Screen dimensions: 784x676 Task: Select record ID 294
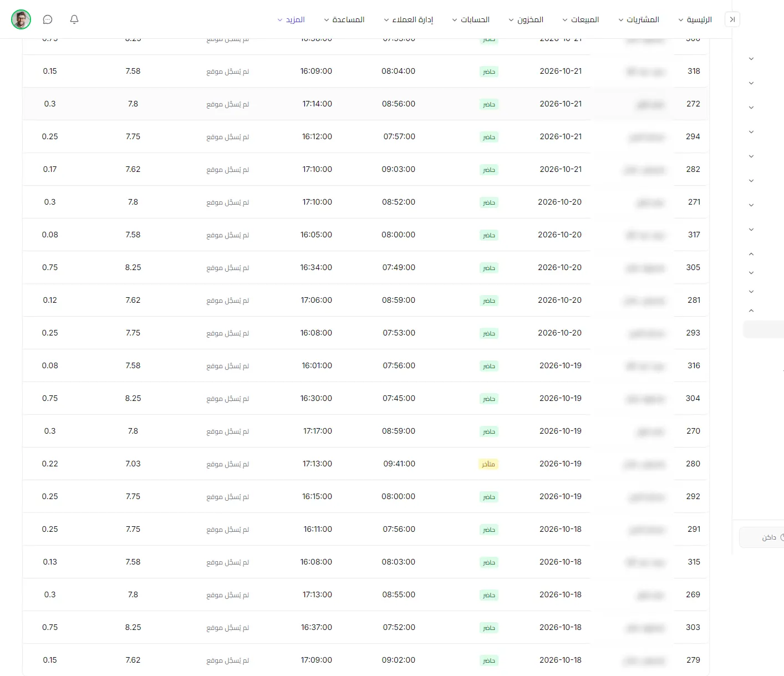pyautogui.click(x=693, y=136)
